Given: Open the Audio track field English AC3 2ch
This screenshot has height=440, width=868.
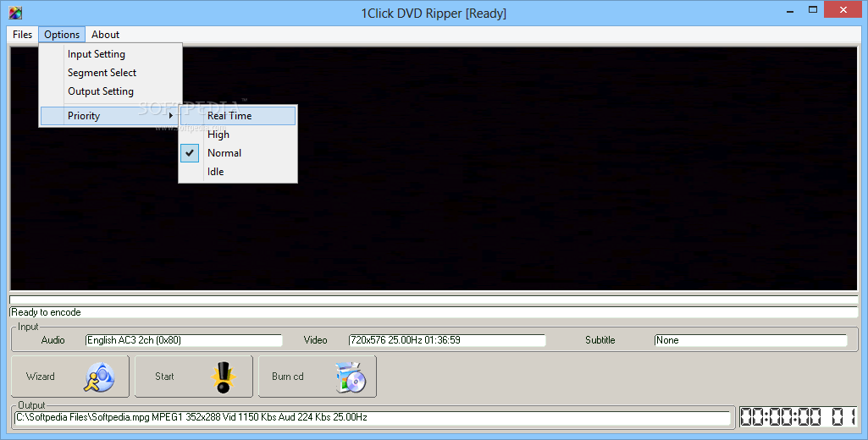Looking at the screenshot, I should [184, 340].
